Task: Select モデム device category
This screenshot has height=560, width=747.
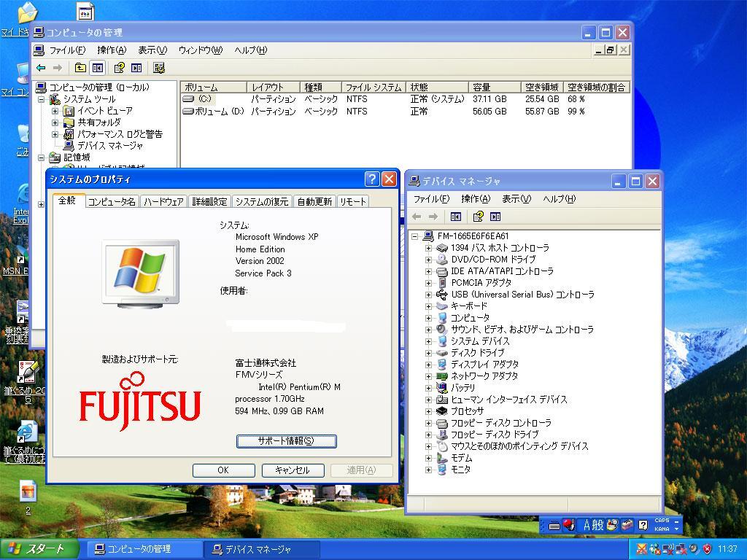Action: [461, 458]
